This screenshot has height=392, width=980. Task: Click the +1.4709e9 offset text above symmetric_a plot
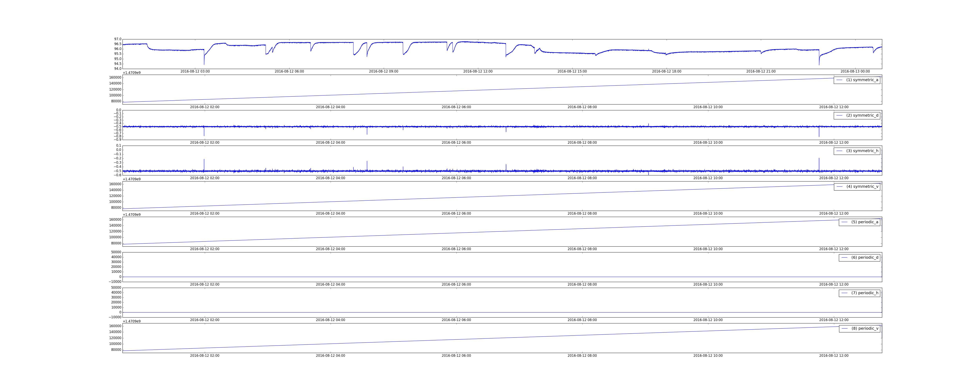[131, 73]
